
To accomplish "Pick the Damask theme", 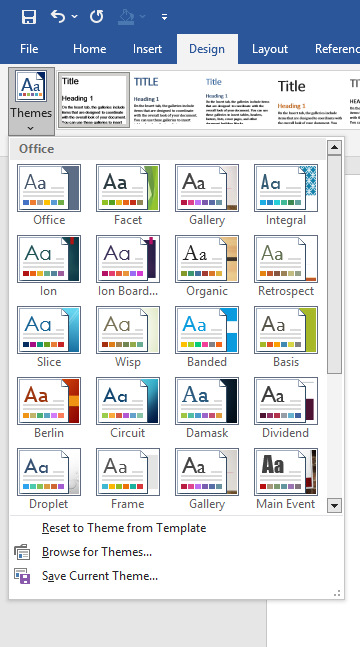I will 207,408.
